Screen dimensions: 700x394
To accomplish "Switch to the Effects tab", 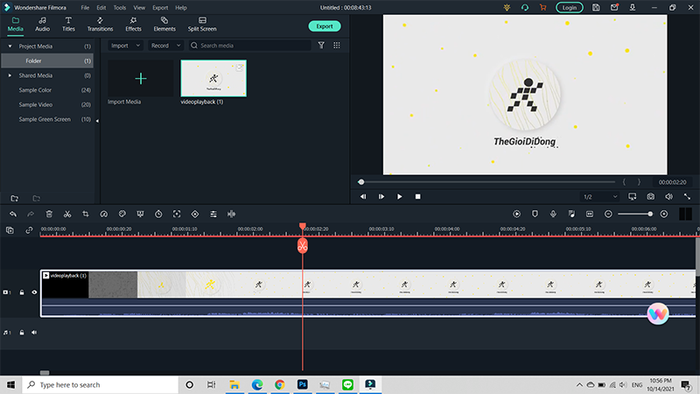I will [133, 24].
